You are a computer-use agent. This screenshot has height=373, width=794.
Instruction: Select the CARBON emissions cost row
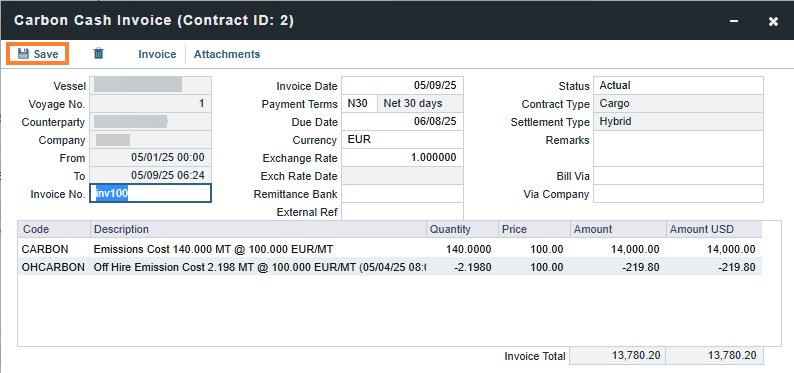pos(389,249)
